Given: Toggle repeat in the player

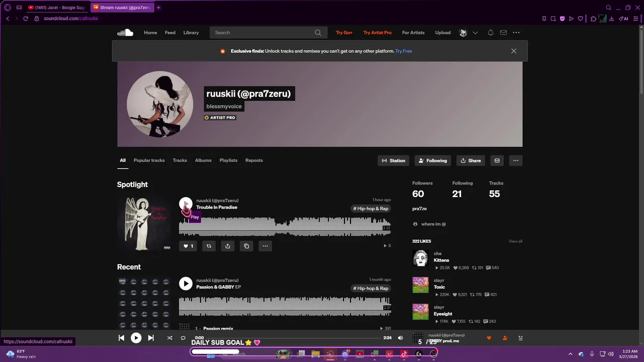Looking at the screenshot, I should 183,338.
